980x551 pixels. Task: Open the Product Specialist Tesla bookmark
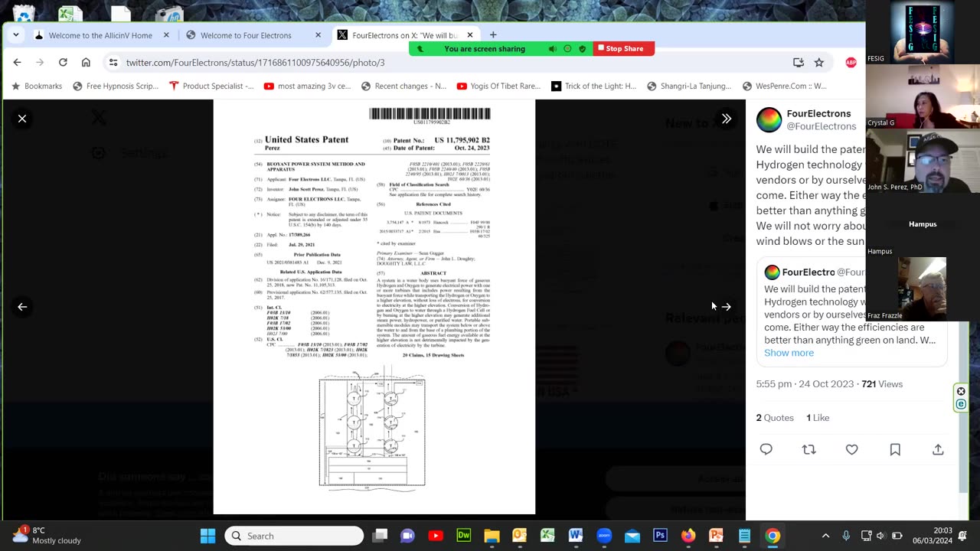point(211,86)
